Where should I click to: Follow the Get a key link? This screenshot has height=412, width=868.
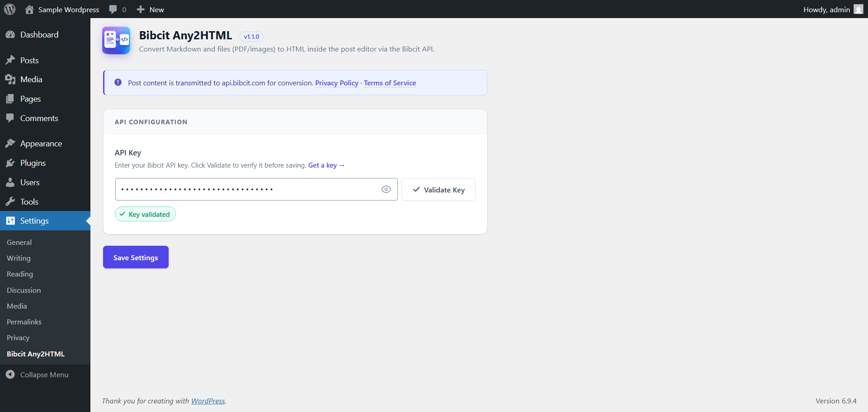(x=326, y=165)
